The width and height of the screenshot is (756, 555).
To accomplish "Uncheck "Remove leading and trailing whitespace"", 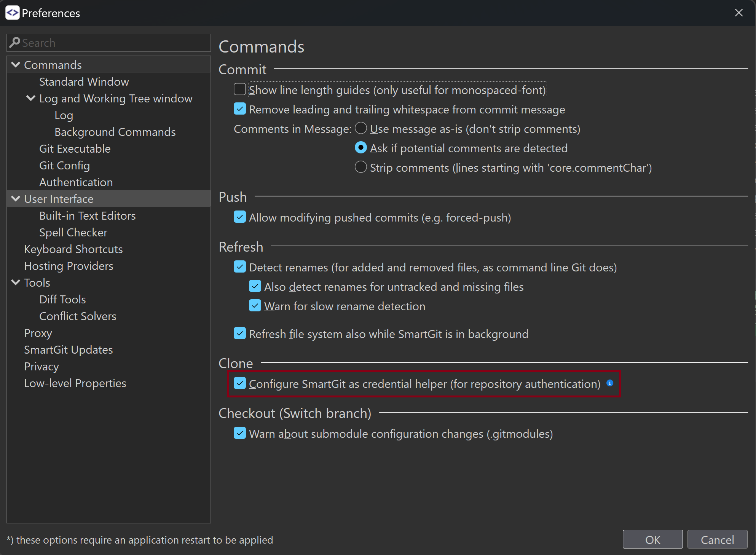I will [239, 109].
